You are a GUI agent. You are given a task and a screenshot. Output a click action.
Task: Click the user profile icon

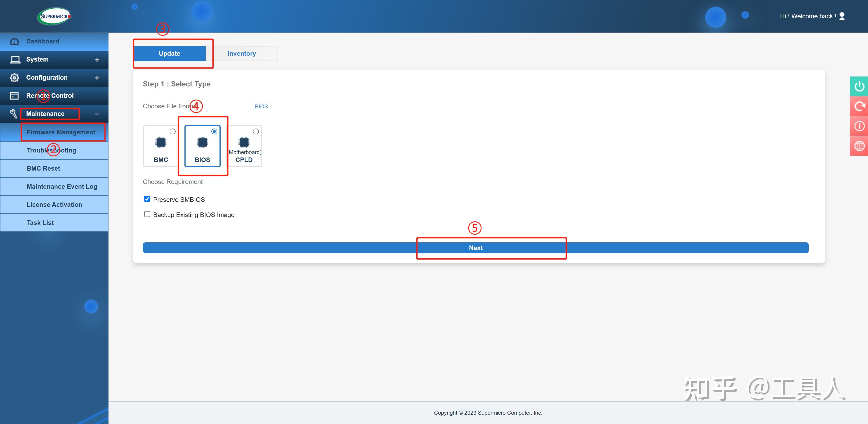[842, 16]
